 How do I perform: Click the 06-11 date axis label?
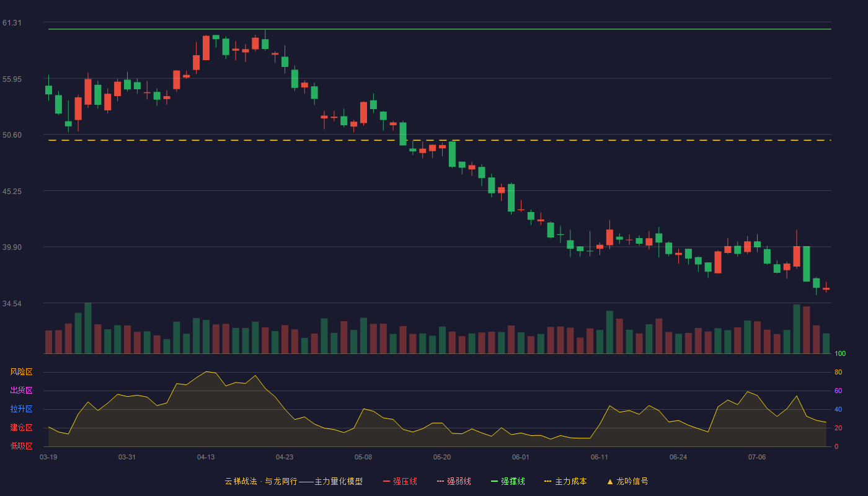click(x=600, y=457)
